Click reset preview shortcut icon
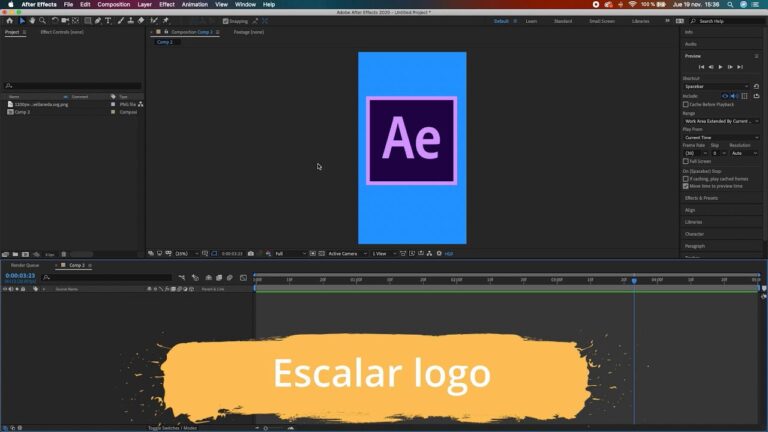 756,86
